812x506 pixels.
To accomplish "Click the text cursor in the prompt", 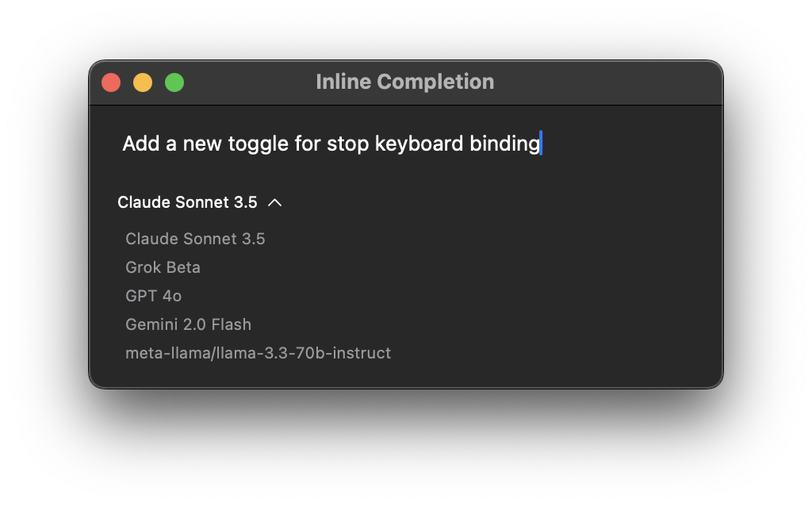I will pyautogui.click(x=542, y=144).
